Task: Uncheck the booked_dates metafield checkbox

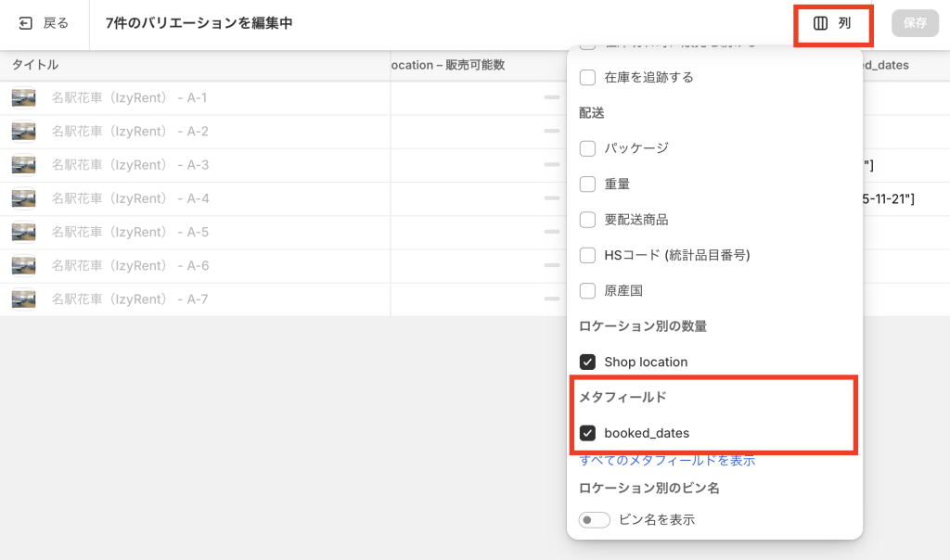Action: 587,433
